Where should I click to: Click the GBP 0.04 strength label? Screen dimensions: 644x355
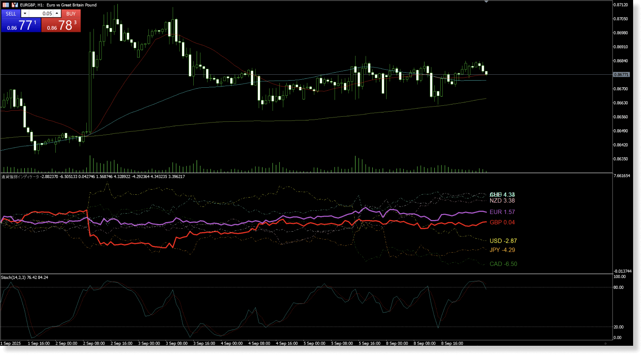503,222
